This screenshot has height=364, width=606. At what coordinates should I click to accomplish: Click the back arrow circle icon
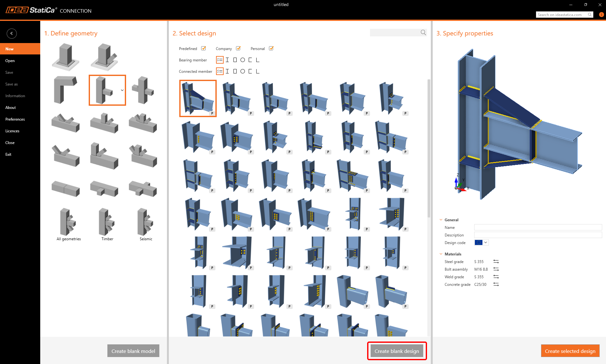pos(12,34)
